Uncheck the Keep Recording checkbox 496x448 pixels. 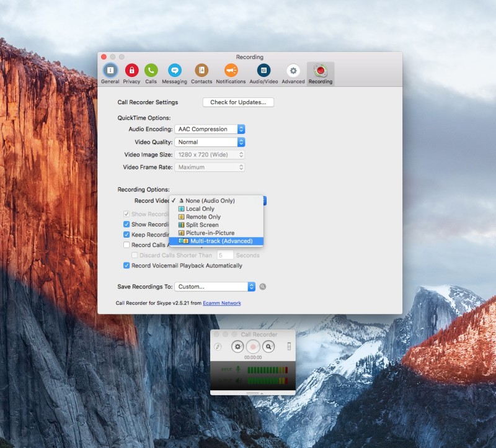tap(126, 235)
